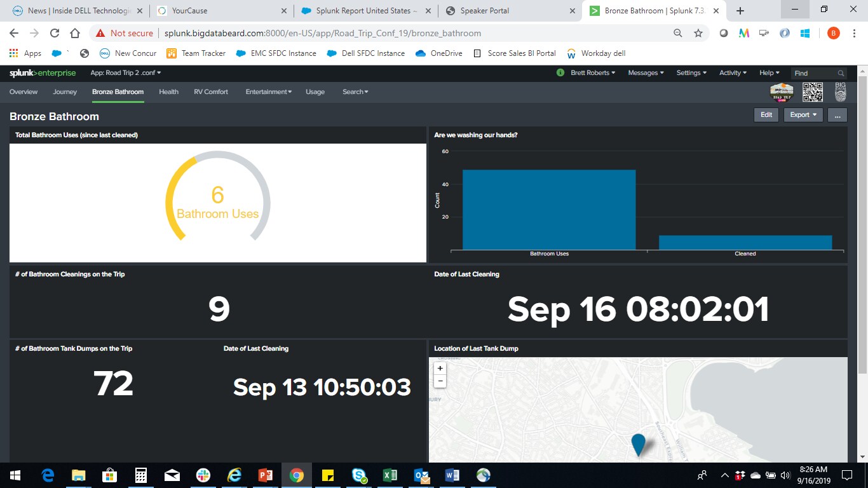Click the Splunk enterprise logo

click(43, 73)
